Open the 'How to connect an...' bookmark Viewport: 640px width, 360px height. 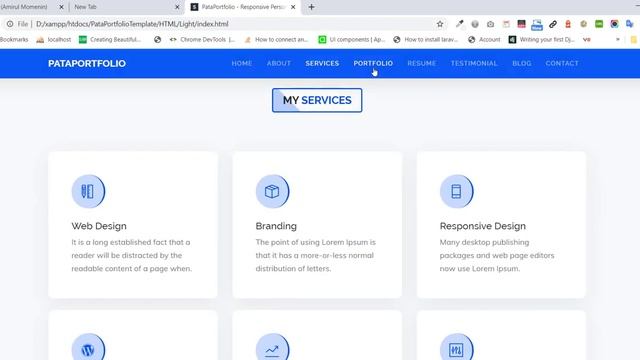pyautogui.click(x=276, y=40)
